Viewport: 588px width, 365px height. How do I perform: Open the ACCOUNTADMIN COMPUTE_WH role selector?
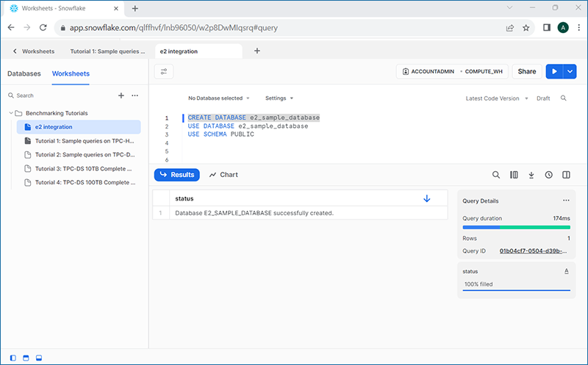point(452,71)
